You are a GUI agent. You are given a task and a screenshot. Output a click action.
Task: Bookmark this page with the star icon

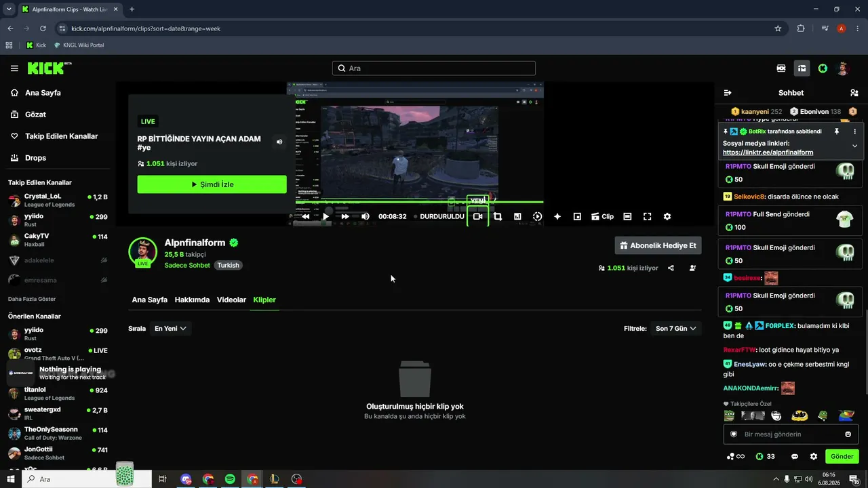[x=778, y=28]
